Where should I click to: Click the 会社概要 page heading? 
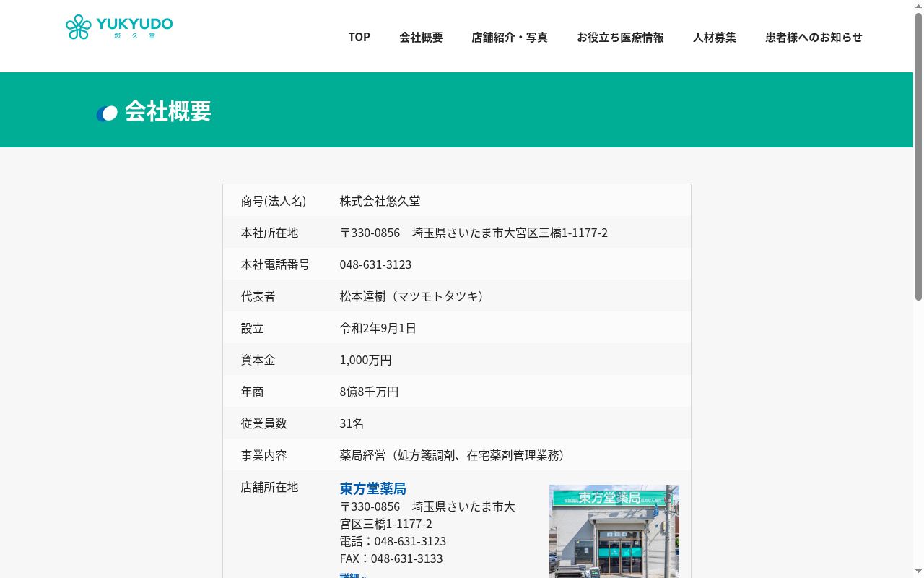[167, 111]
